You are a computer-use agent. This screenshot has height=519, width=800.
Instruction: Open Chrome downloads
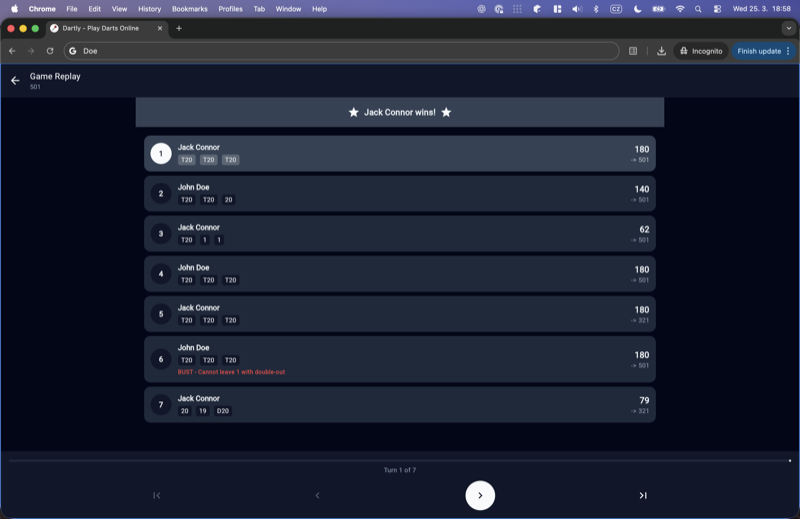661,51
